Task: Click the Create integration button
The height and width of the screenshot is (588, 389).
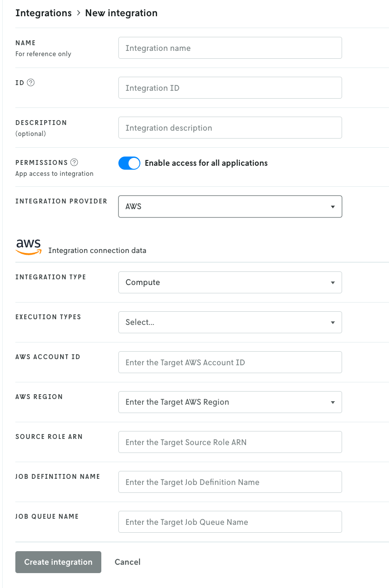Action: click(58, 562)
